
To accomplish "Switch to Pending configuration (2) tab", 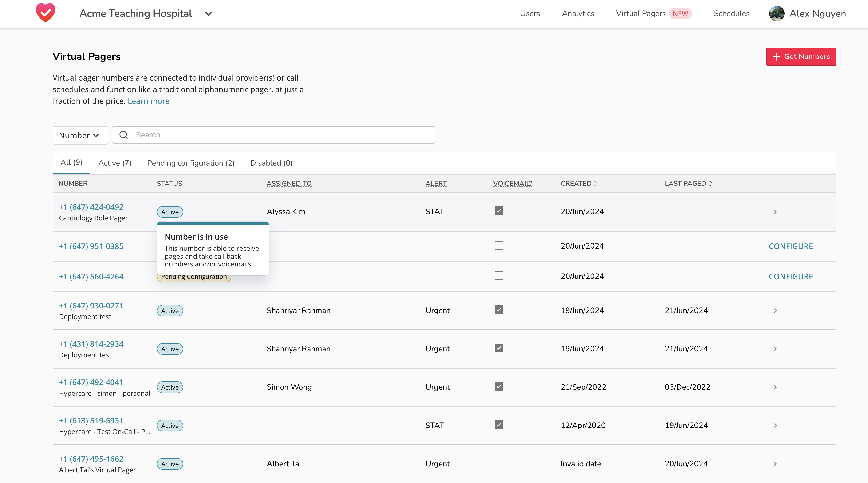I will pyautogui.click(x=191, y=163).
